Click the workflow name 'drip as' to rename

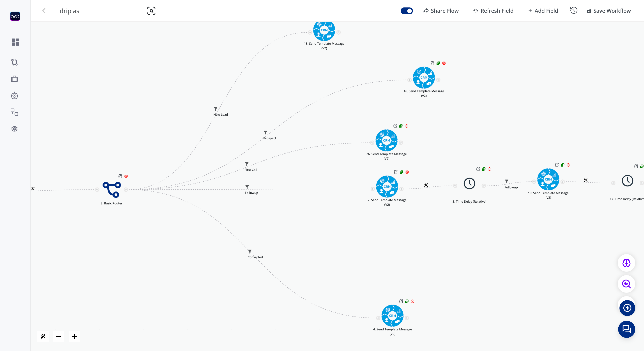coord(69,11)
